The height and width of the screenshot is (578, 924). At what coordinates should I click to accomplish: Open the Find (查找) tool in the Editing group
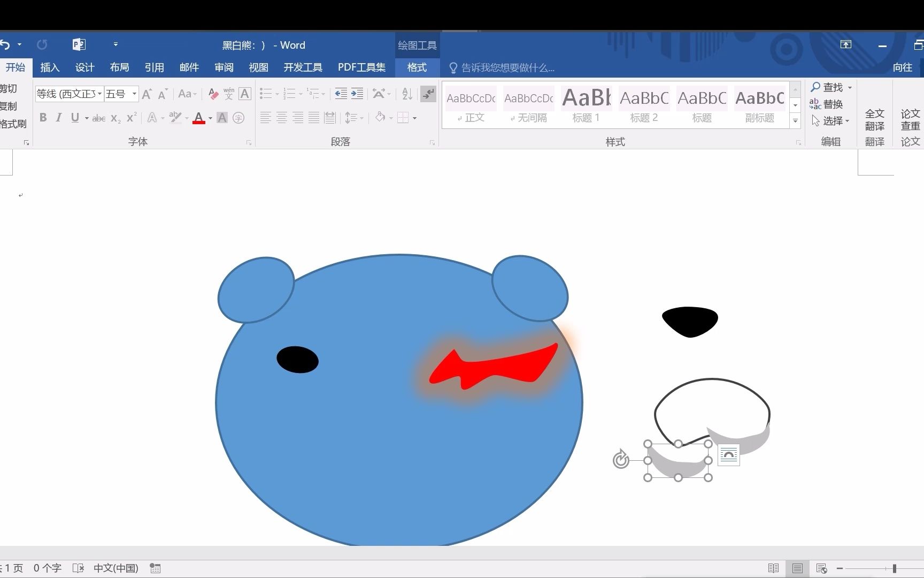pyautogui.click(x=830, y=87)
